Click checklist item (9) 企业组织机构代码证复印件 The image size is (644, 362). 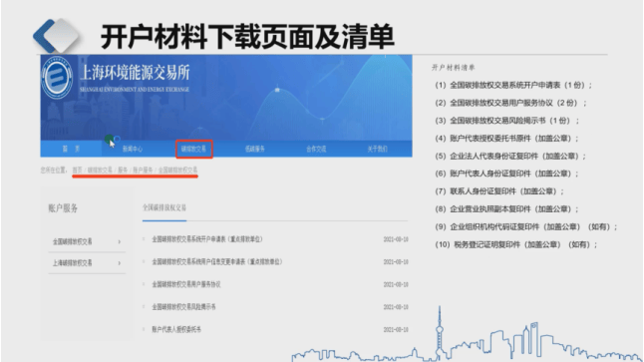click(526, 226)
